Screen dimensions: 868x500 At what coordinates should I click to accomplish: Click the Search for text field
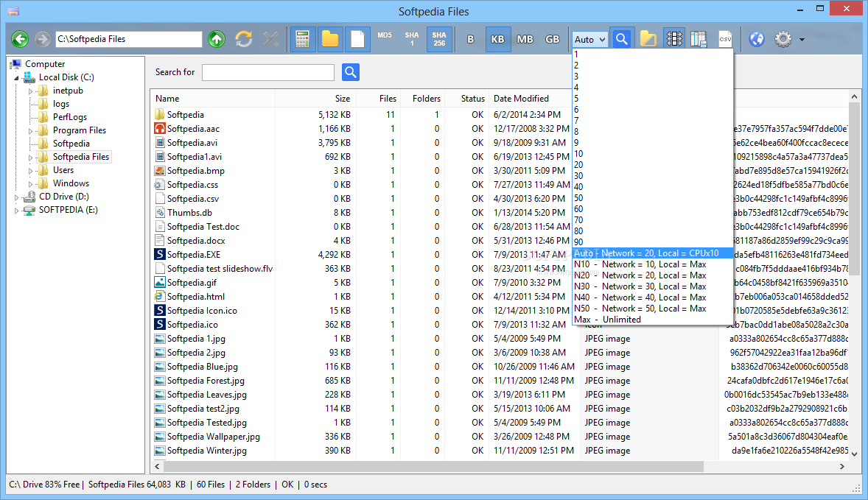click(268, 72)
